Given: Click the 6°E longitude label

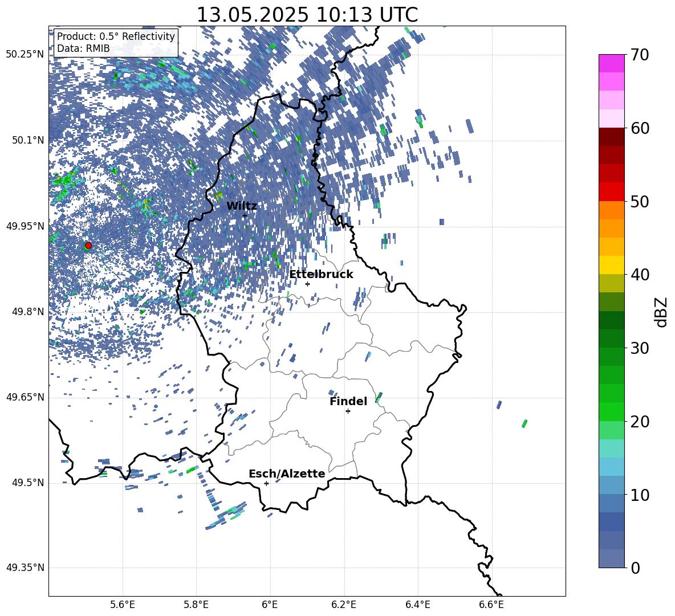Looking at the screenshot, I should coord(270,605).
